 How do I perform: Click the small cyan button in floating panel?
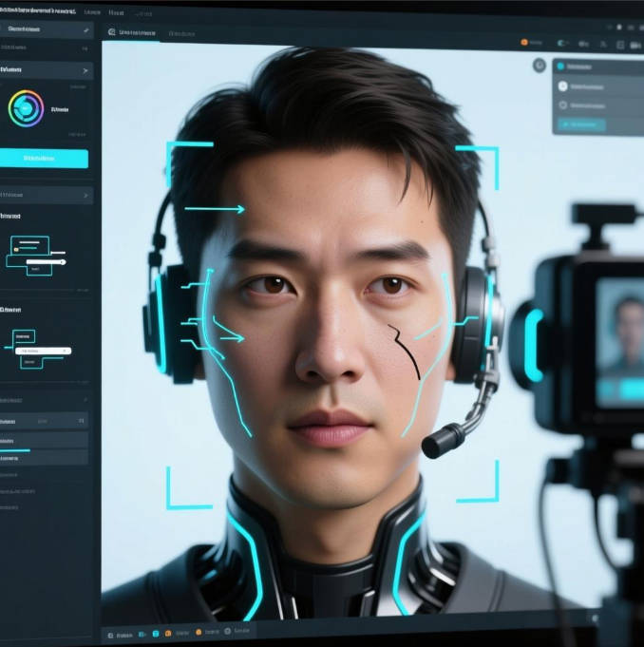pos(579,124)
